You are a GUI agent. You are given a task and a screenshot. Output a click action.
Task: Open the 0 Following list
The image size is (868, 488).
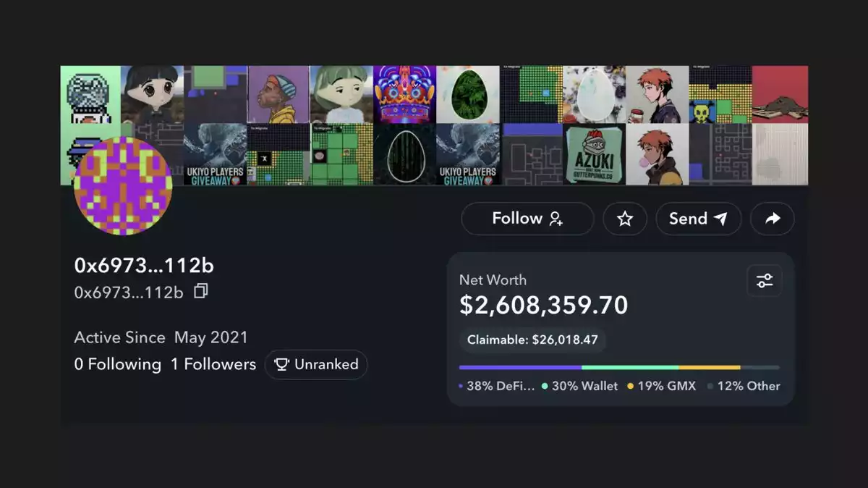click(x=117, y=364)
